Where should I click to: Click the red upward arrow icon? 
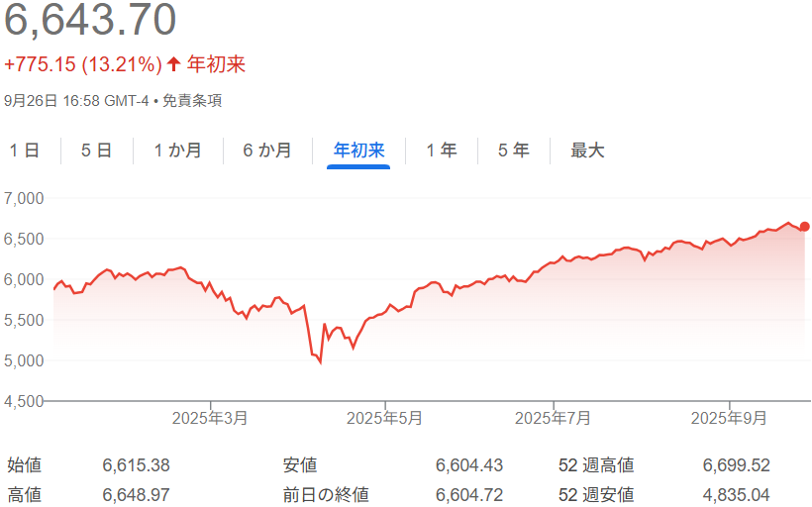click(174, 64)
